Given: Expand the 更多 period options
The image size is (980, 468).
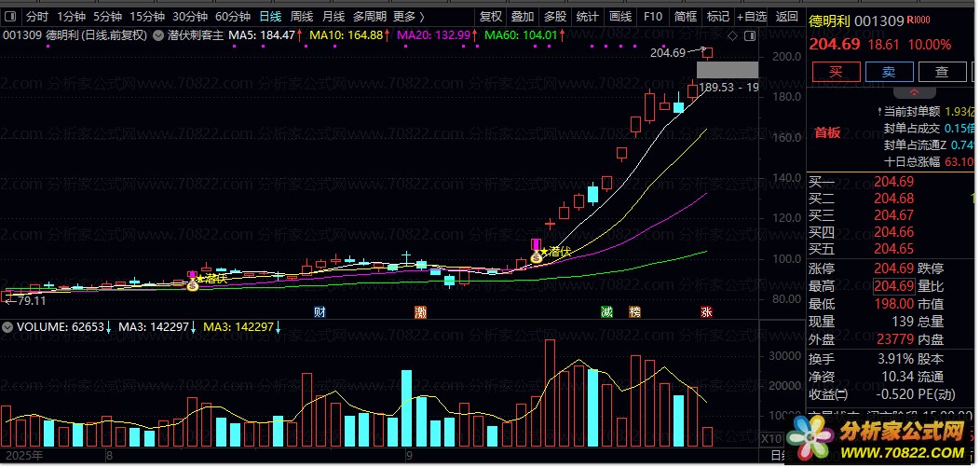Looking at the screenshot, I should point(408,16).
